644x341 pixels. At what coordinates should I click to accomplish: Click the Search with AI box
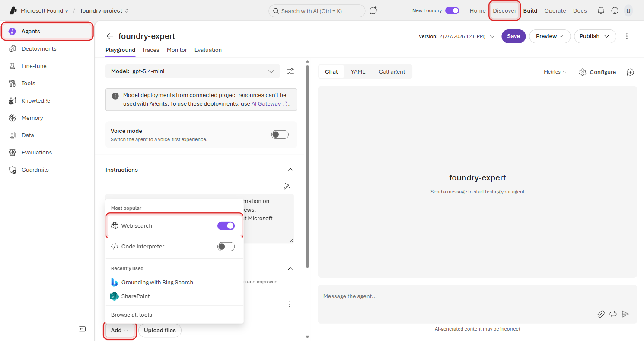click(x=317, y=11)
